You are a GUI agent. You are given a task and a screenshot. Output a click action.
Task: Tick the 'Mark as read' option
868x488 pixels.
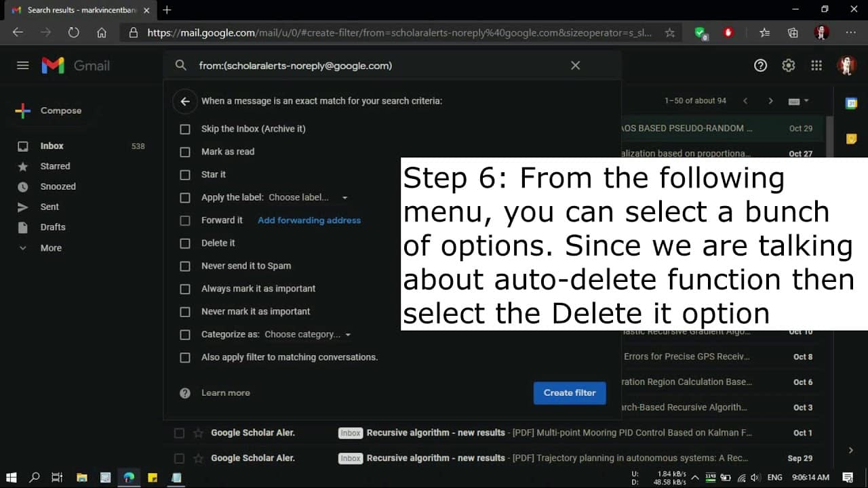click(x=184, y=152)
